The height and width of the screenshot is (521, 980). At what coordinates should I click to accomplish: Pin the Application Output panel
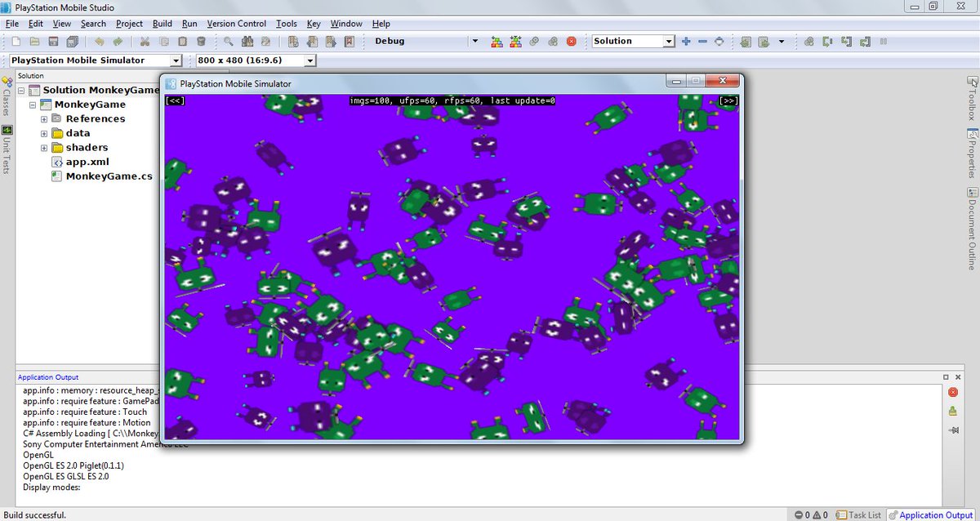point(953,430)
